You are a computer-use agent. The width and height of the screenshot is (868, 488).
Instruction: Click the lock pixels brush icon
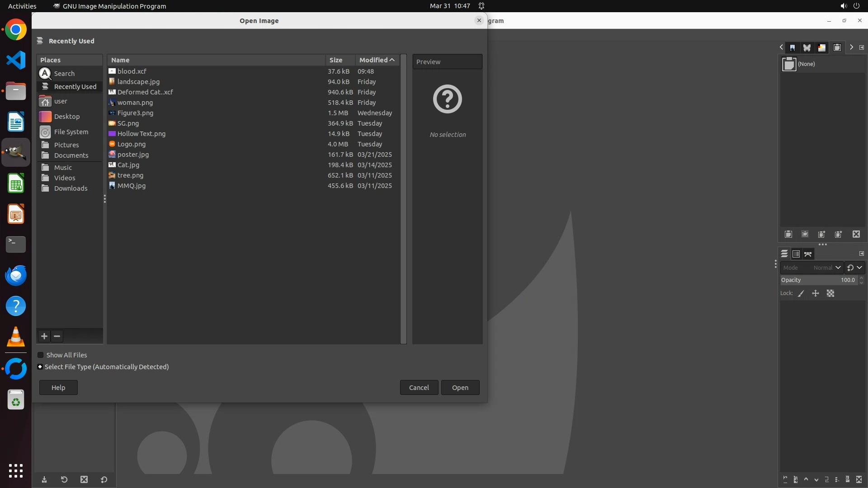click(x=801, y=294)
